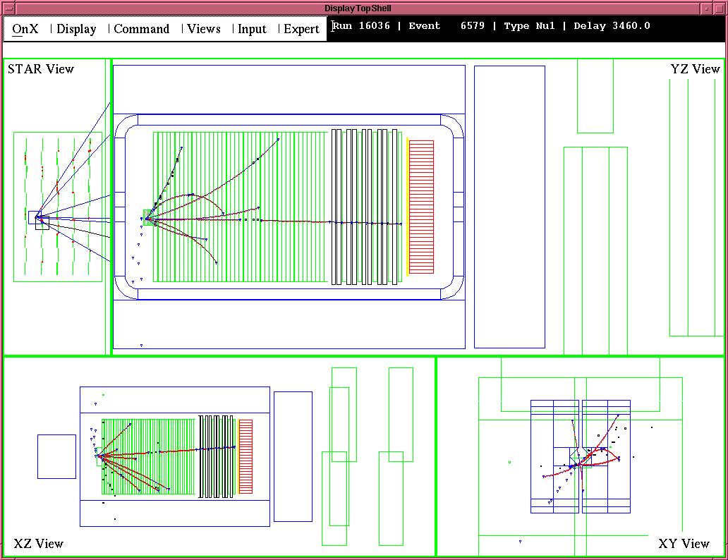Viewport: 728px width, 560px height.
Task: Click the XY View label
Action: (684, 544)
